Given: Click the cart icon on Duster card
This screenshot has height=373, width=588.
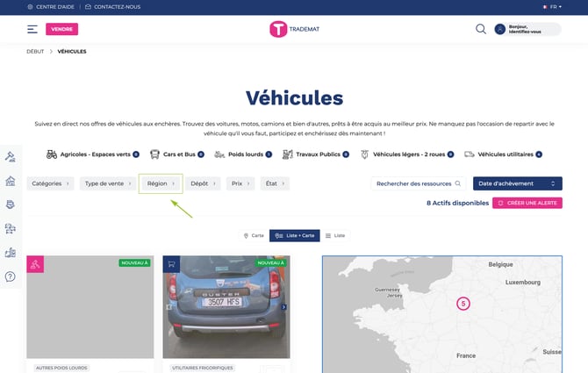Looking at the screenshot, I should (x=171, y=264).
